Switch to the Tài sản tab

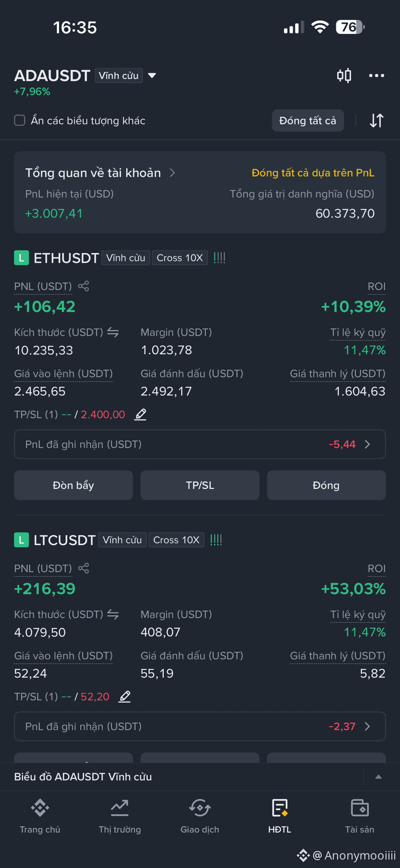(359, 816)
